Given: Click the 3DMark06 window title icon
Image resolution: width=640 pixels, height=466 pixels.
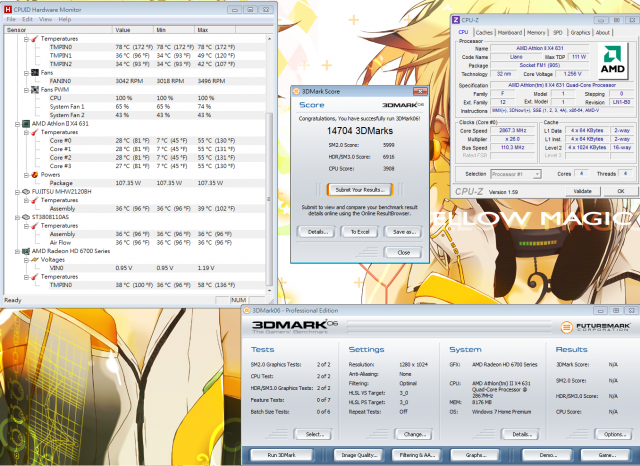Looking at the screenshot, I should 247,311.
